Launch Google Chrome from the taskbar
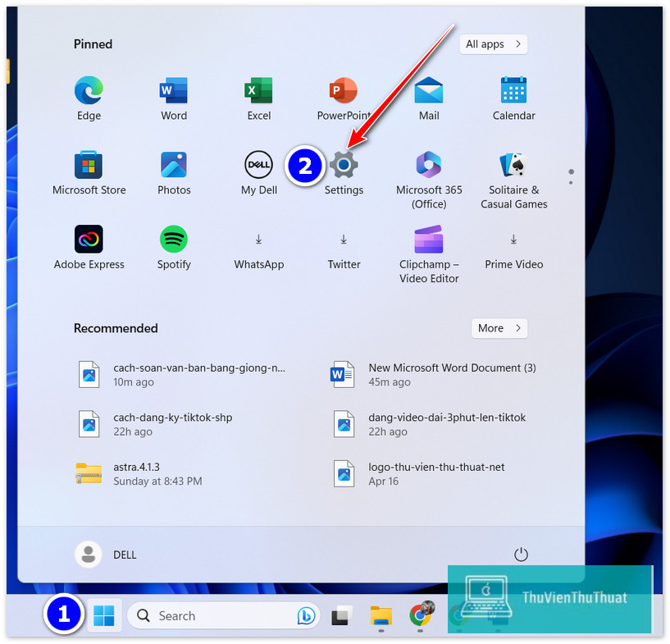Screen dimensions: 670x644 [421, 615]
